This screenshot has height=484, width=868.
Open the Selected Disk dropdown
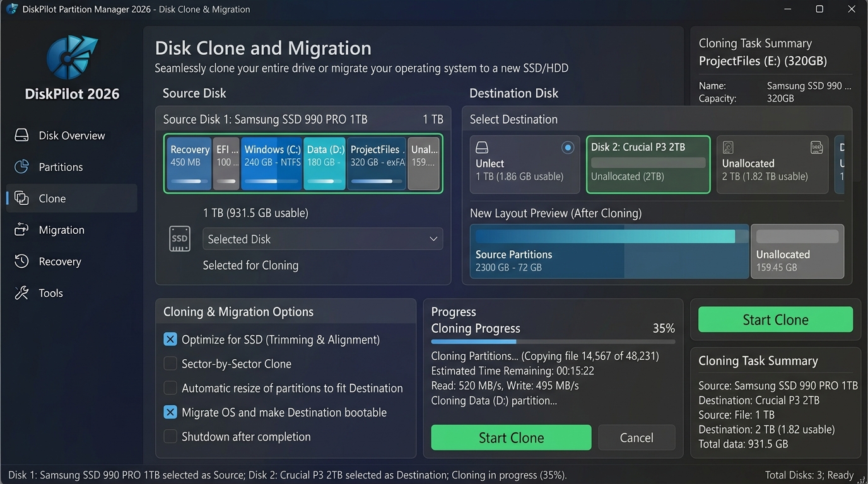(323, 239)
